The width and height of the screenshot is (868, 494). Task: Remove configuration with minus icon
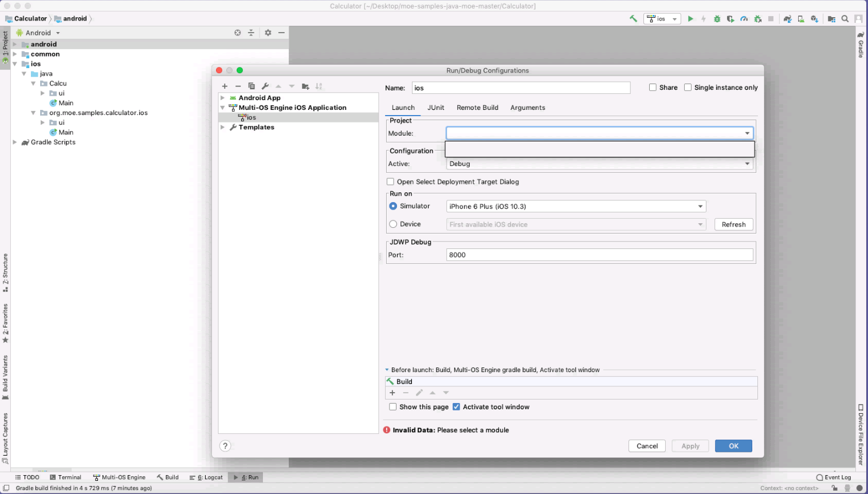pos(238,86)
